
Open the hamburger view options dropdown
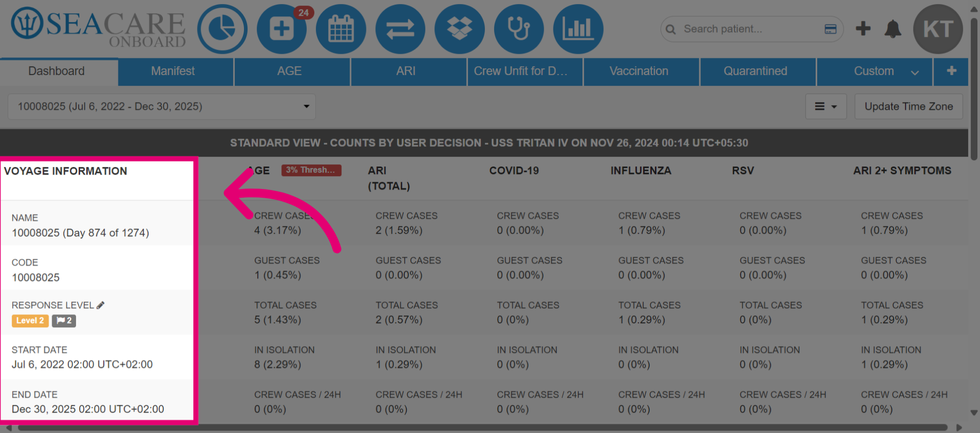point(826,106)
